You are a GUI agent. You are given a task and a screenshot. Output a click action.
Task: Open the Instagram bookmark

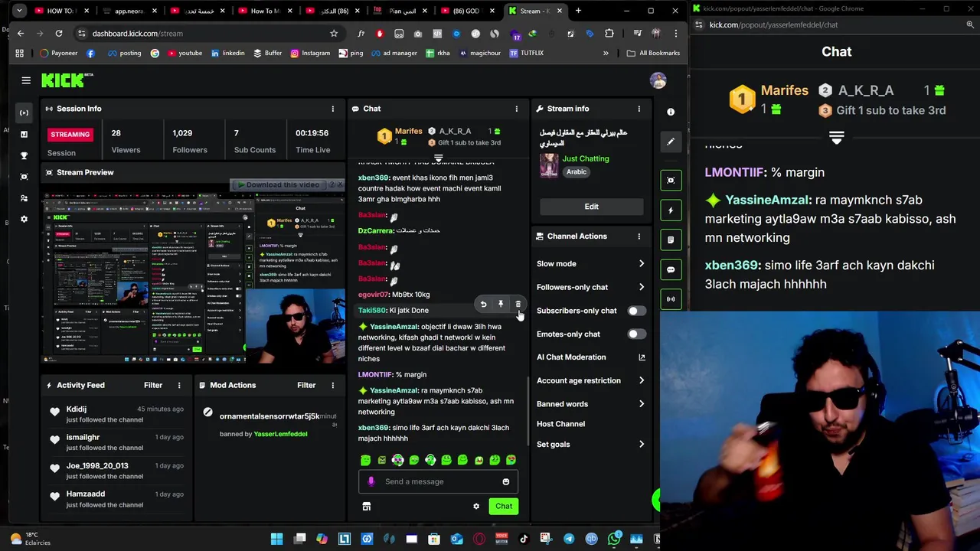tap(310, 54)
